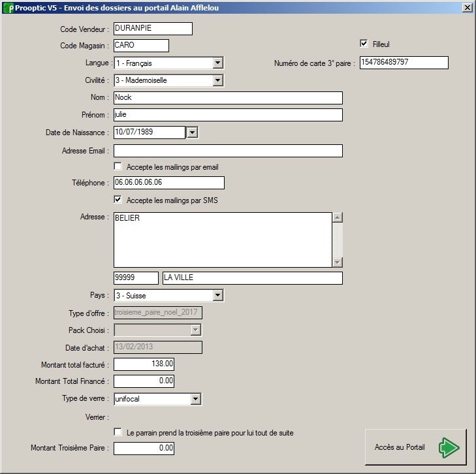Click the address scrollbar up arrow
This screenshot has height=474, width=476.
tap(338, 217)
